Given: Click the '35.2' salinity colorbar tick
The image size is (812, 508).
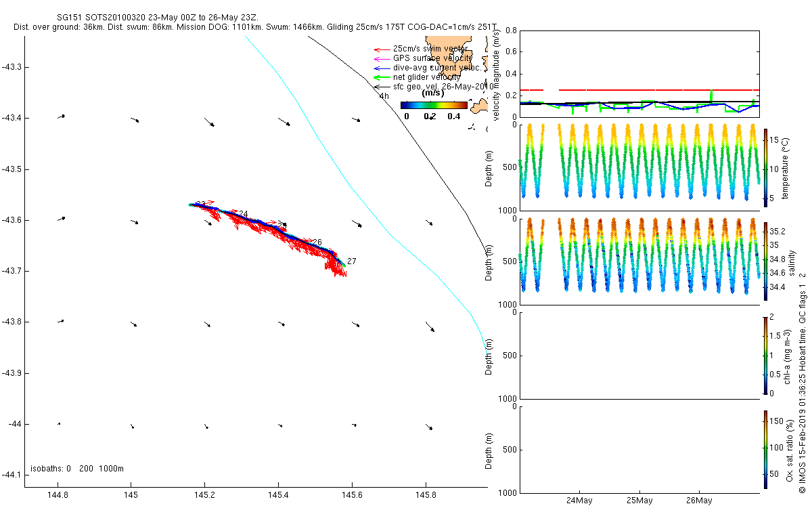Looking at the screenshot, I should pyautogui.click(x=777, y=231).
